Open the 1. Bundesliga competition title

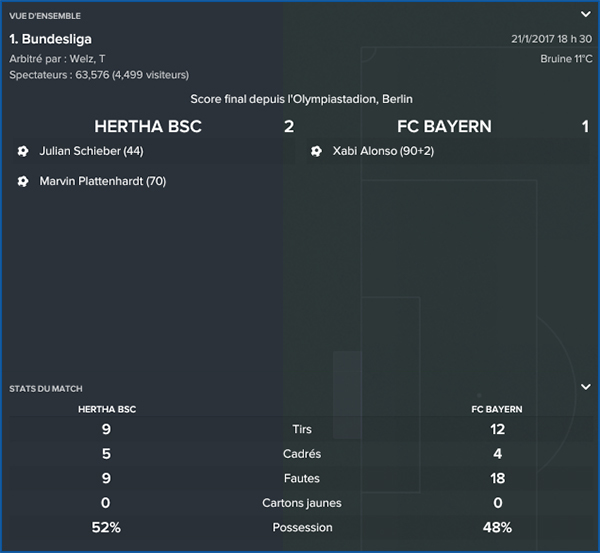pos(50,39)
